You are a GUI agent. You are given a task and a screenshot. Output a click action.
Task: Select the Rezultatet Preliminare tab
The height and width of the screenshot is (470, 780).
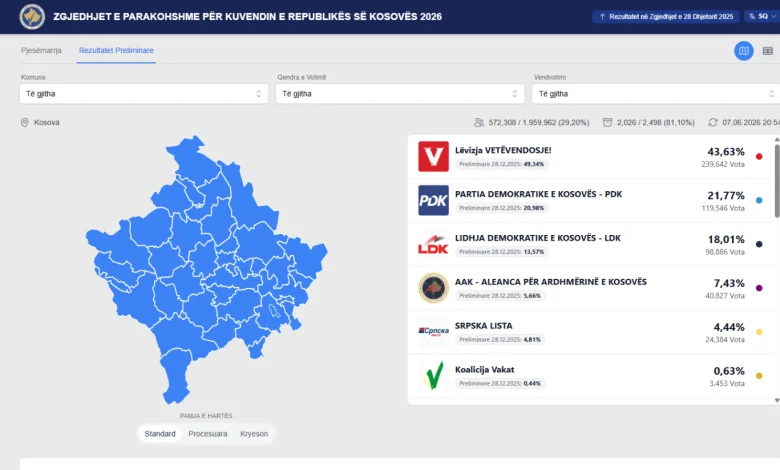coord(116,50)
